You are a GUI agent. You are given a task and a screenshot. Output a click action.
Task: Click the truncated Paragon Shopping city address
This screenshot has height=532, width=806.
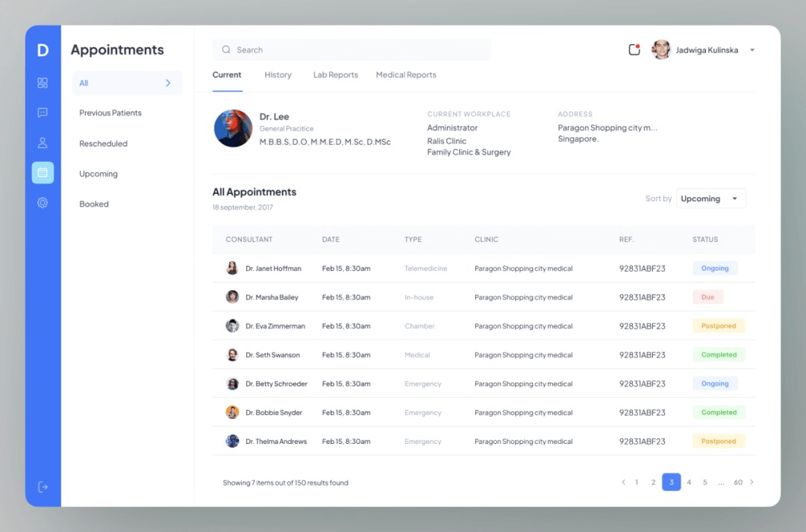pos(607,128)
